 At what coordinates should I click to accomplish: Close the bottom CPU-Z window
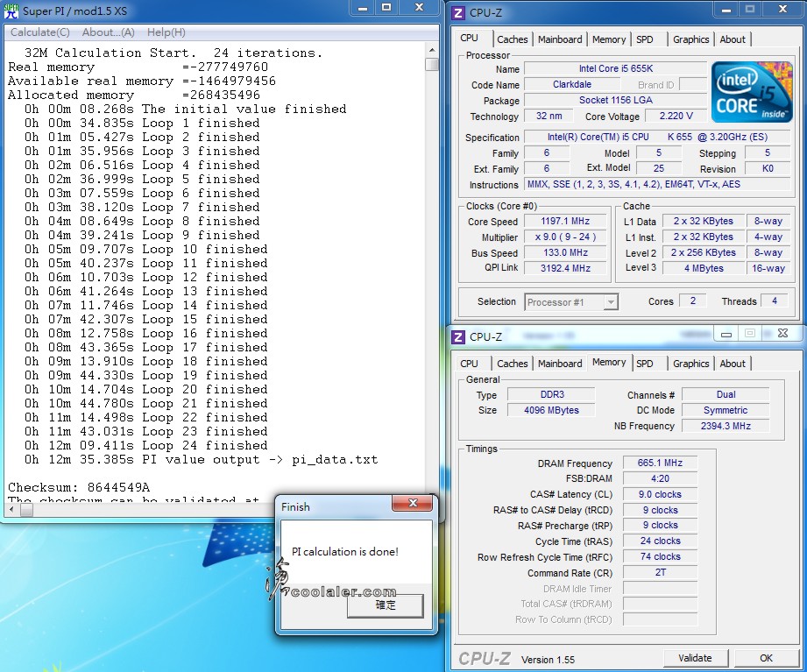click(x=782, y=334)
